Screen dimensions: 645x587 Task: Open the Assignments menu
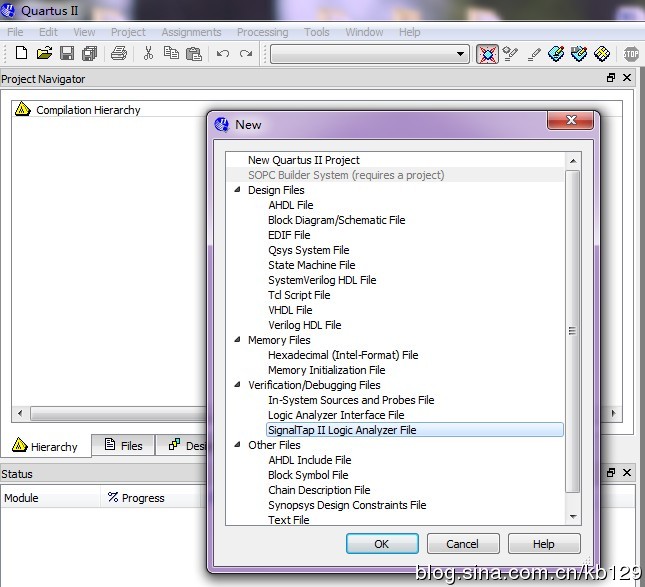point(191,32)
